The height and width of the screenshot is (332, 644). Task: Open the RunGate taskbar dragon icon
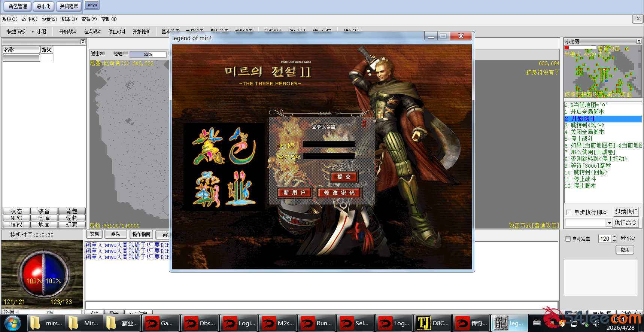pos(316,323)
